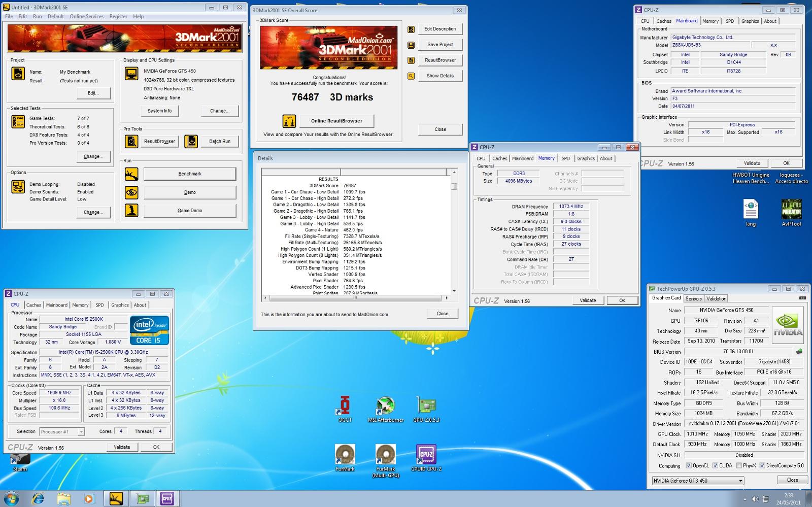Click the Game Demo button

click(x=190, y=211)
